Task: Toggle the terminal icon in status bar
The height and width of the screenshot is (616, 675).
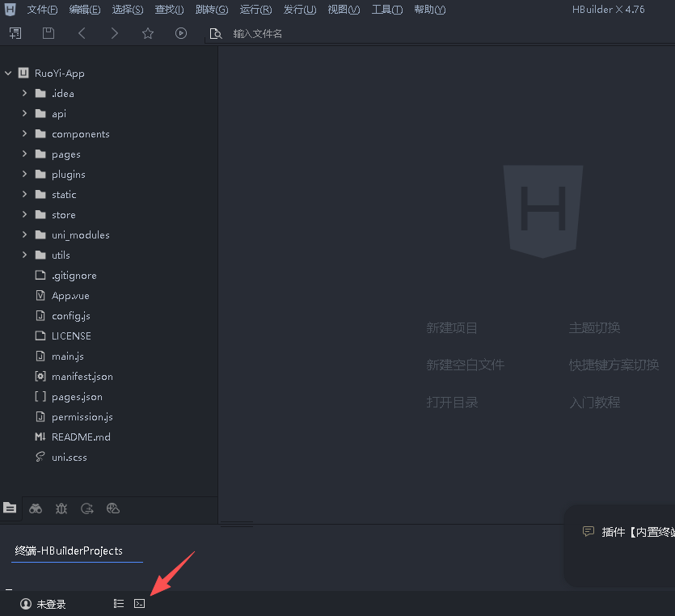Action: pyautogui.click(x=140, y=604)
